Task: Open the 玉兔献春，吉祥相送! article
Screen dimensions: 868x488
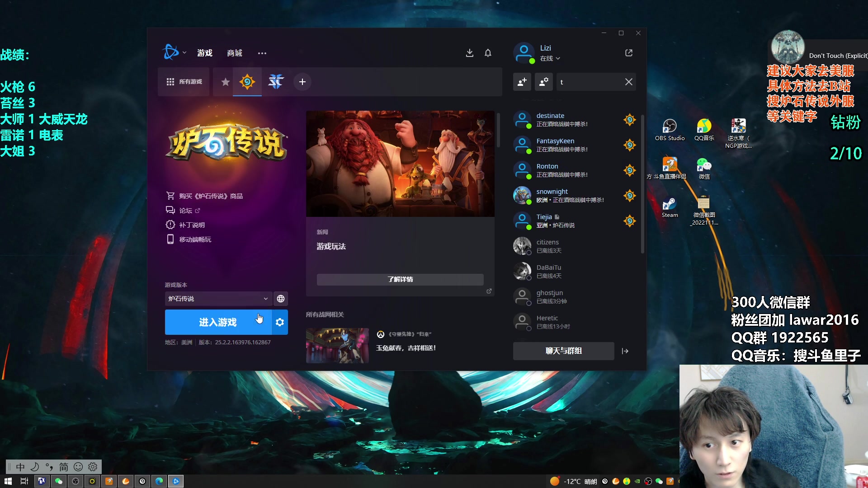Action: pos(406,348)
